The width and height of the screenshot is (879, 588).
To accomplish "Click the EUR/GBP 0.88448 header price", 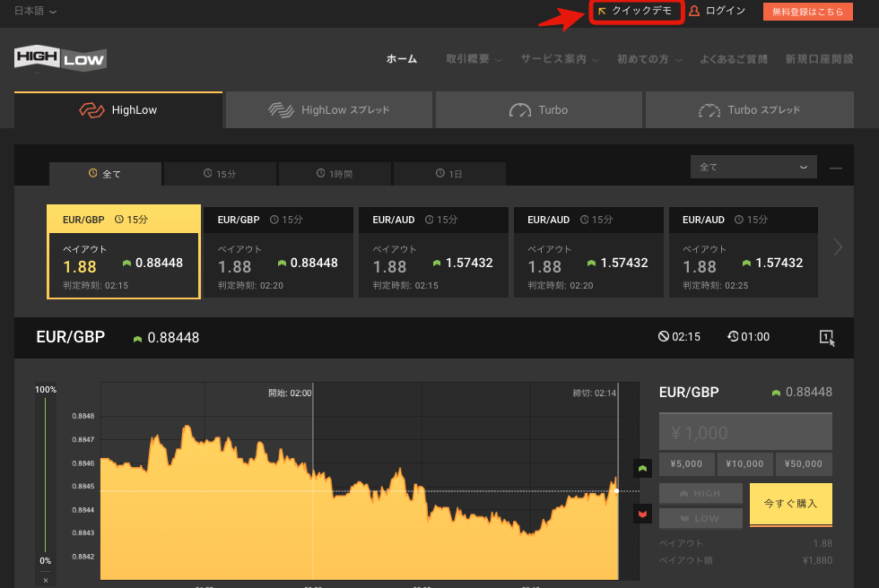I will (173, 338).
